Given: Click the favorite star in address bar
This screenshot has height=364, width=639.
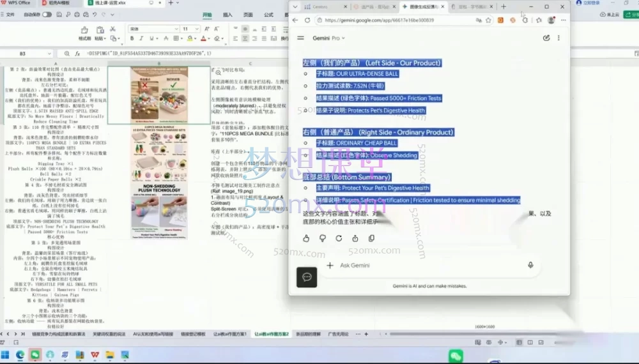Looking at the screenshot, I should (488, 20).
